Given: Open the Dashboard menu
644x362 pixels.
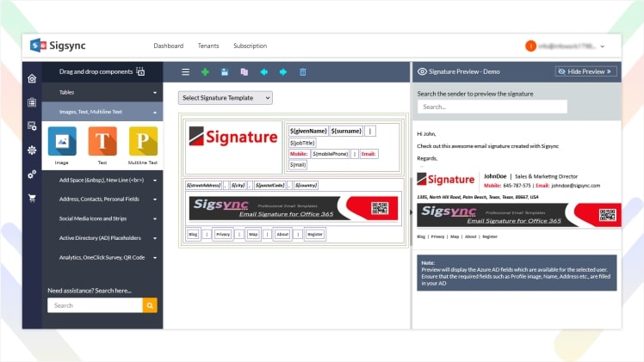Looking at the screenshot, I should pos(169,46).
